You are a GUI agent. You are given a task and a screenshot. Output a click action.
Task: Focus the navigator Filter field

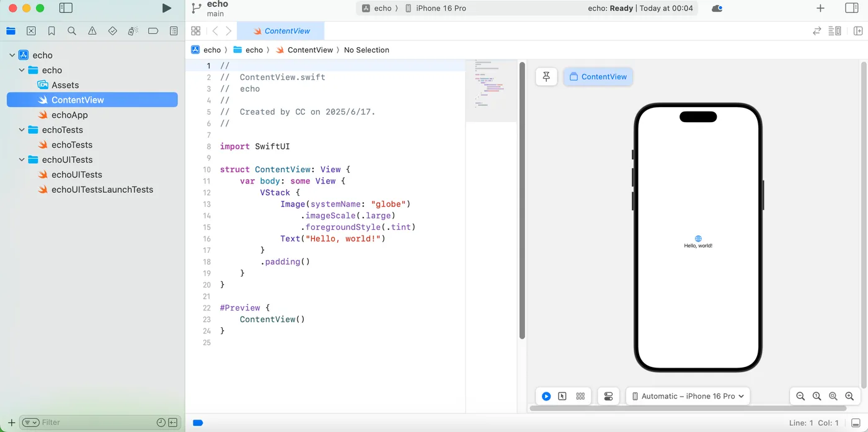coord(97,422)
